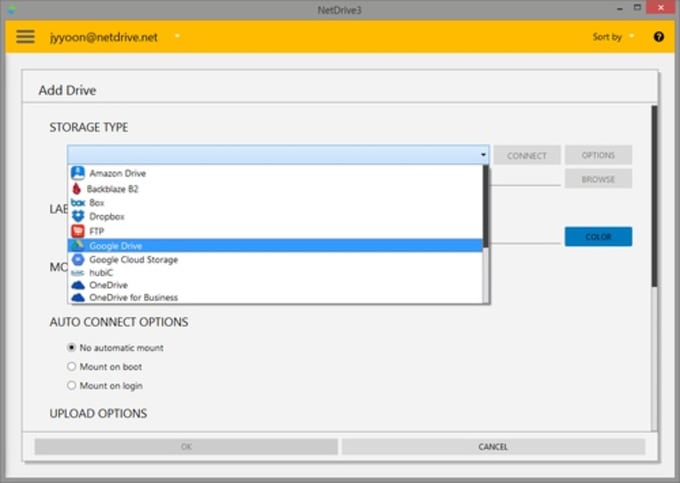Select hubiC text in the list
680x483 pixels.
coord(101,273)
